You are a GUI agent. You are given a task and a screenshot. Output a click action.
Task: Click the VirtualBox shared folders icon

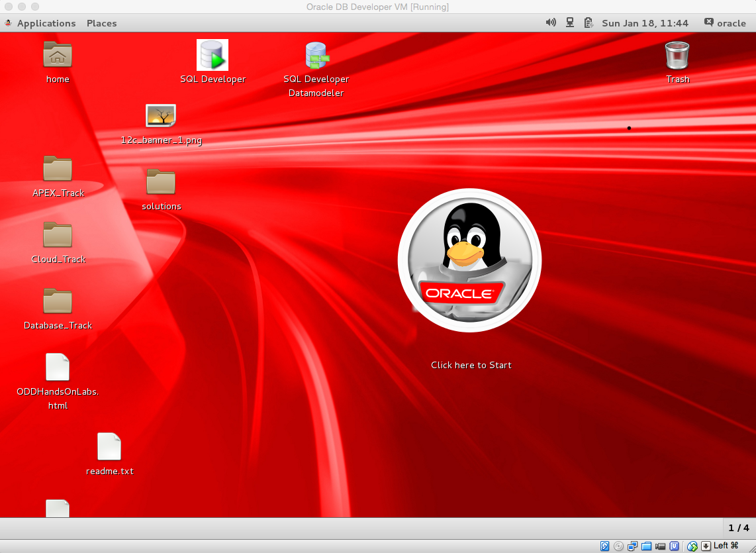pyautogui.click(x=647, y=546)
